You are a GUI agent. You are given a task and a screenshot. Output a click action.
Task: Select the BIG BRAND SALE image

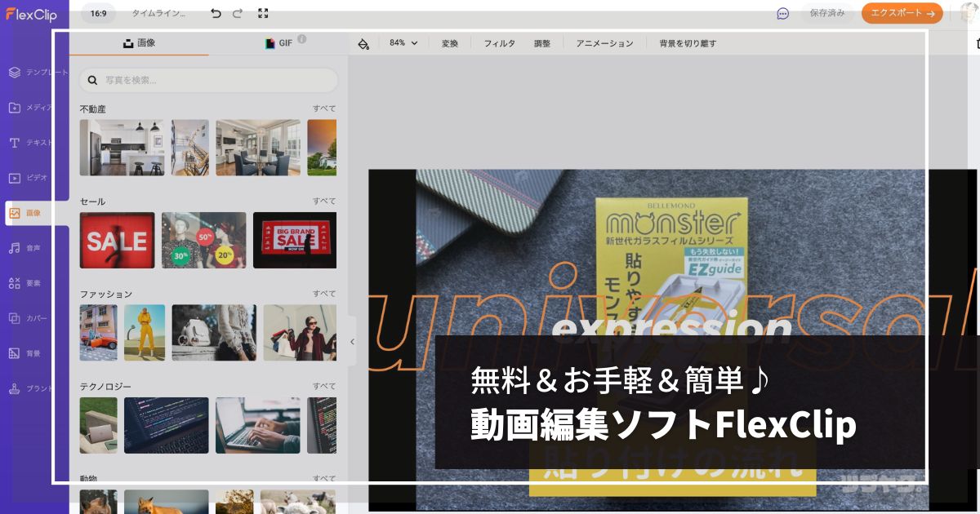click(295, 240)
